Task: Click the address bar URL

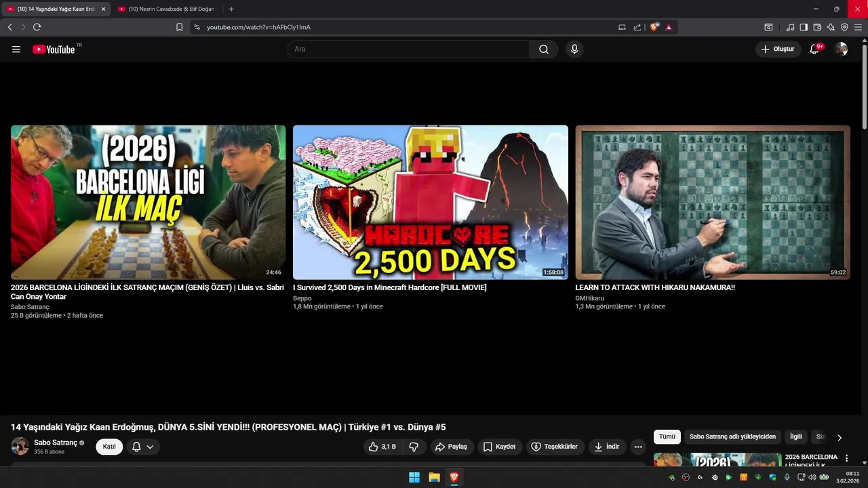Action: click(x=258, y=27)
